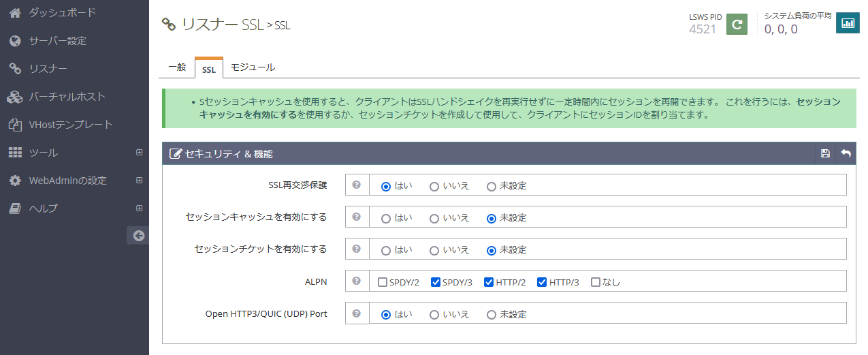Click the system load average 0, 0, 0
The height and width of the screenshot is (355, 868).
(781, 29)
